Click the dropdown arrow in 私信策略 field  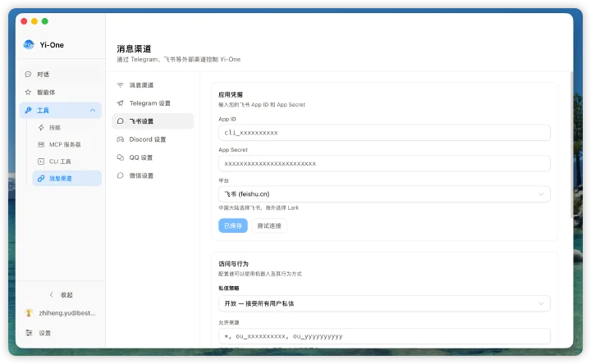click(x=541, y=303)
